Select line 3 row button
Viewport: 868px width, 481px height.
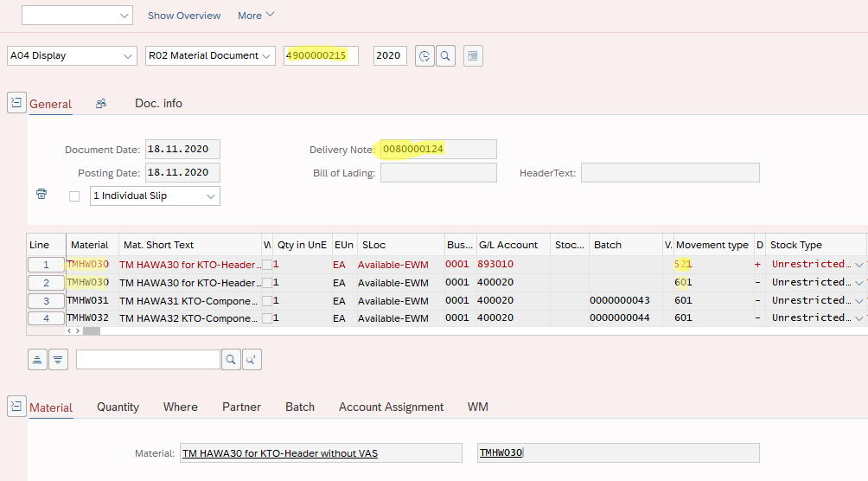pos(46,301)
